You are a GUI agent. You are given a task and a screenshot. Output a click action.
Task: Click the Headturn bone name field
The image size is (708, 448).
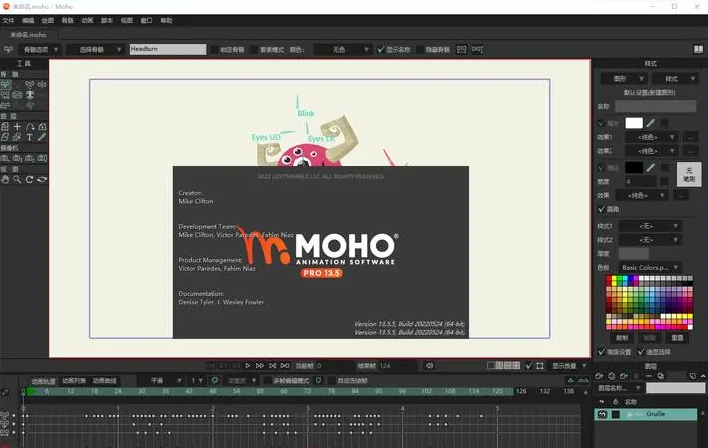click(167, 49)
